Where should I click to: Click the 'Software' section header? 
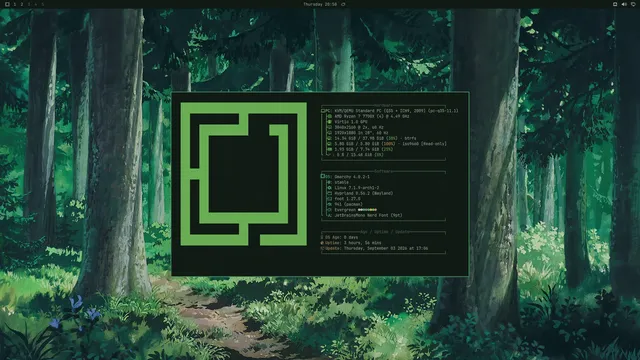click(383, 171)
